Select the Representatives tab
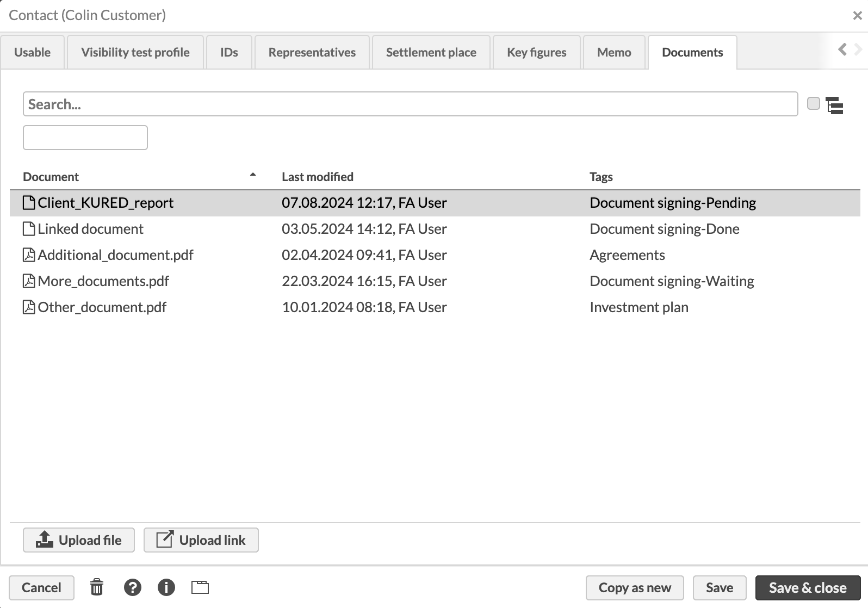 click(x=312, y=52)
